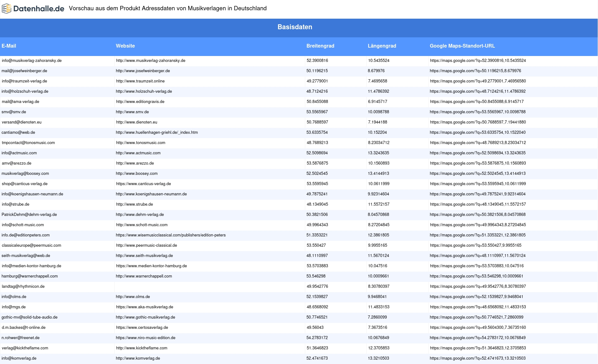Select latitude value 49.56043
Screen dimensions: 598x364
[315, 328]
